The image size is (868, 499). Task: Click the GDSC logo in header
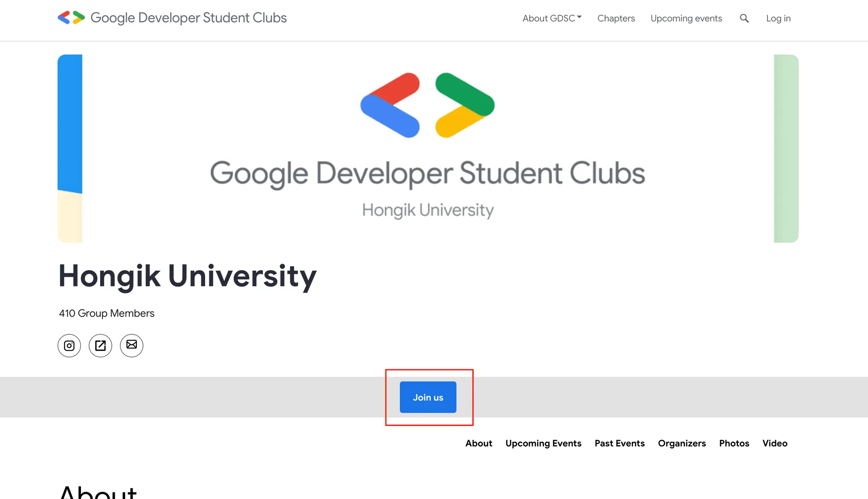[71, 18]
